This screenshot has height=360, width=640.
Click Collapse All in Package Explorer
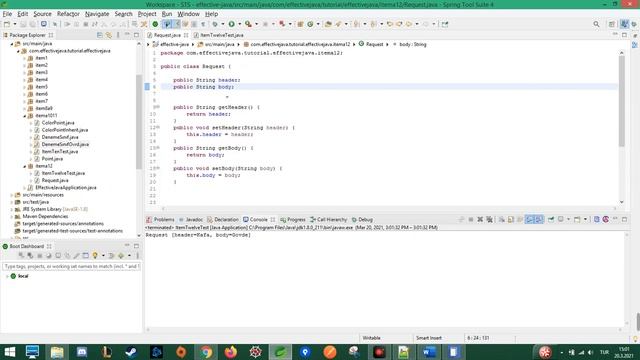[x=100, y=35]
